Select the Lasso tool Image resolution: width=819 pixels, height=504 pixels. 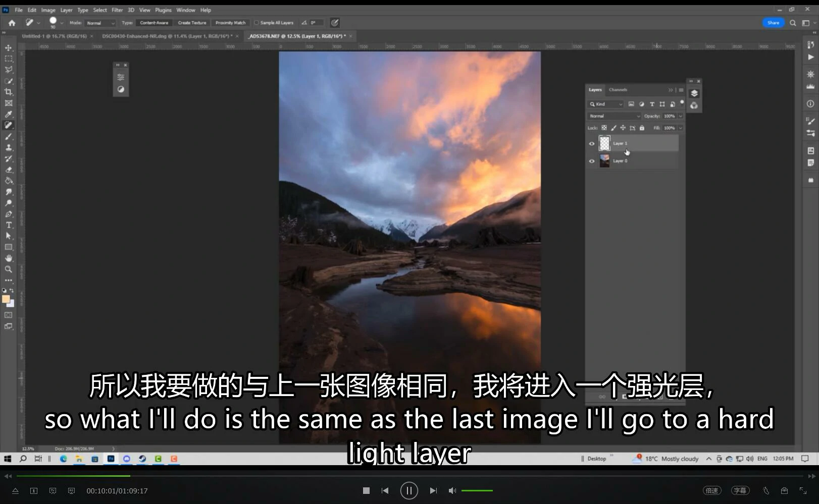(9, 70)
